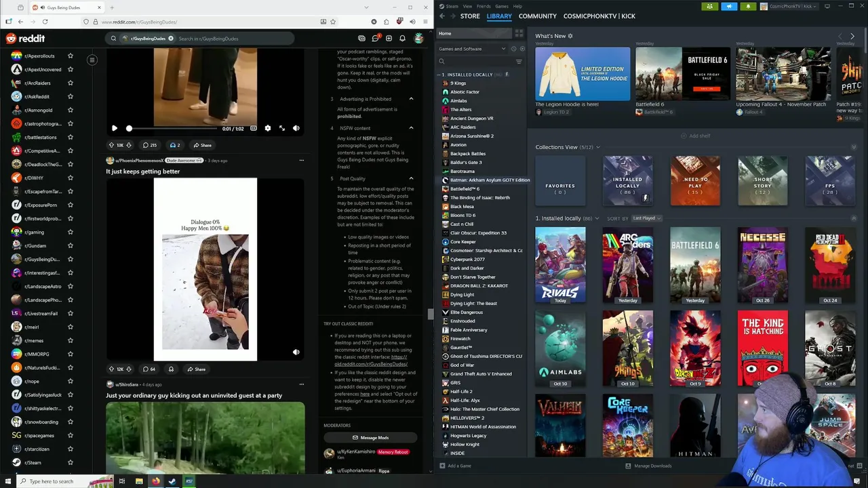The width and height of the screenshot is (868, 488).
Task: Remove r/GuysBeingDudes filter from Reddit search
Action: tap(171, 39)
